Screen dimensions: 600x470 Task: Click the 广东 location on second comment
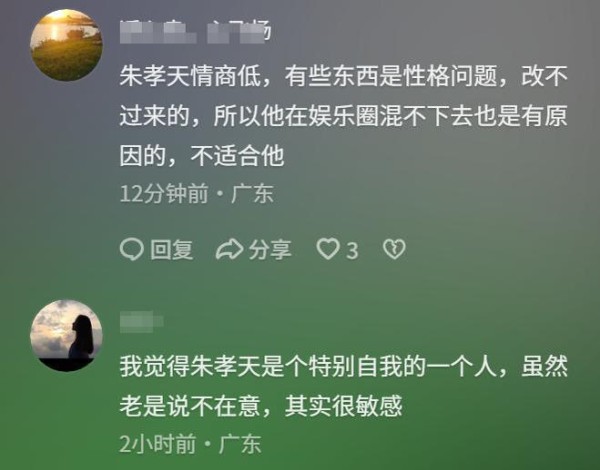click(240, 444)
